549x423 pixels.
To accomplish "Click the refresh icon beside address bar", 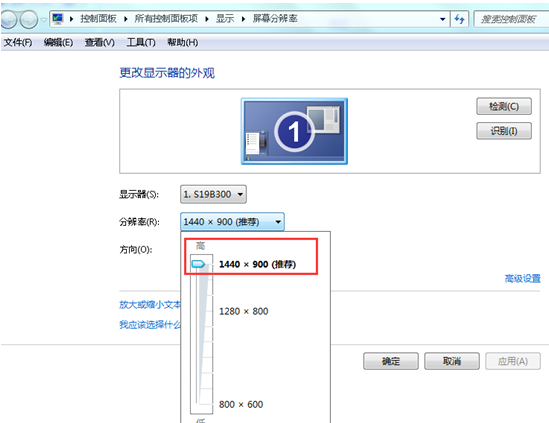I will (459, 19).
